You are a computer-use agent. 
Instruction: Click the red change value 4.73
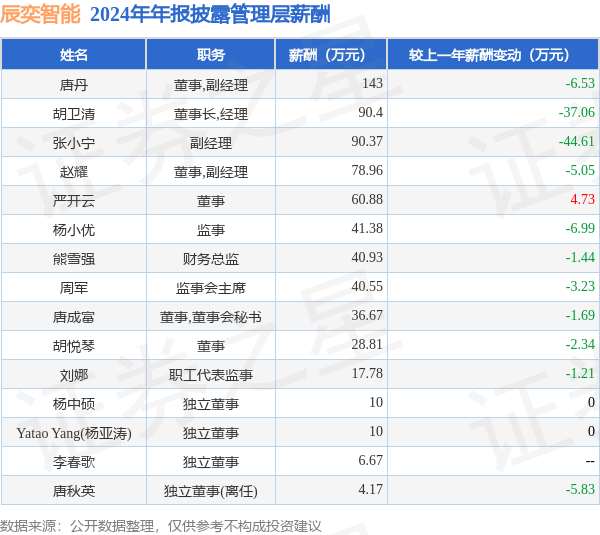582,199
